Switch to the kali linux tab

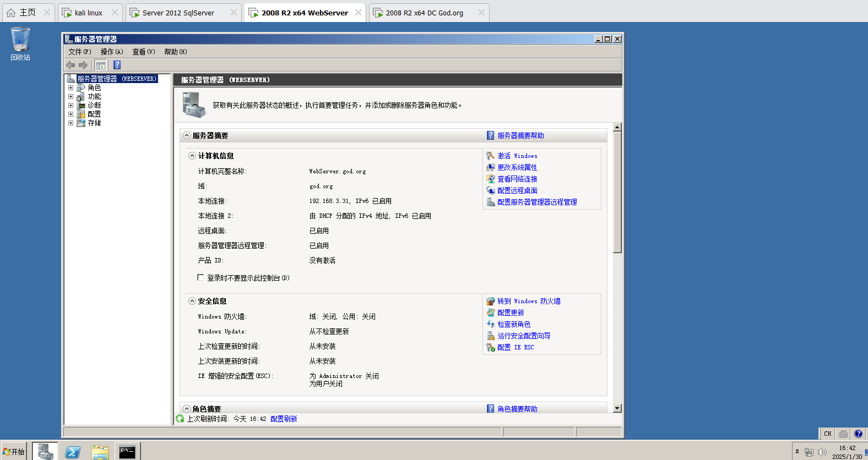pyautogui.click(x=89, y=13)
